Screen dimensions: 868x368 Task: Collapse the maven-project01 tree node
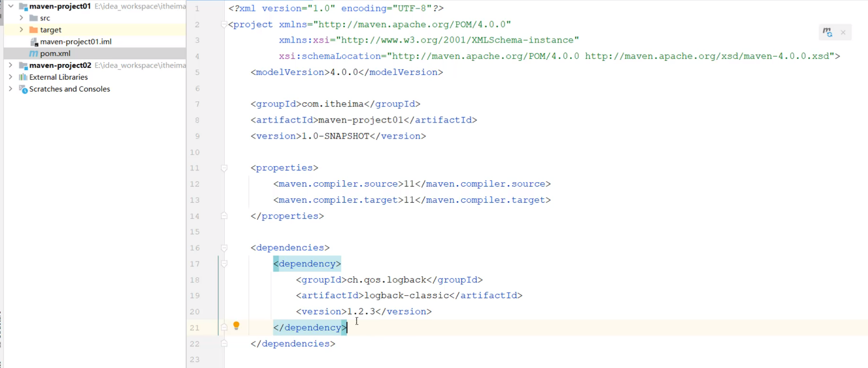coord(10,6)
